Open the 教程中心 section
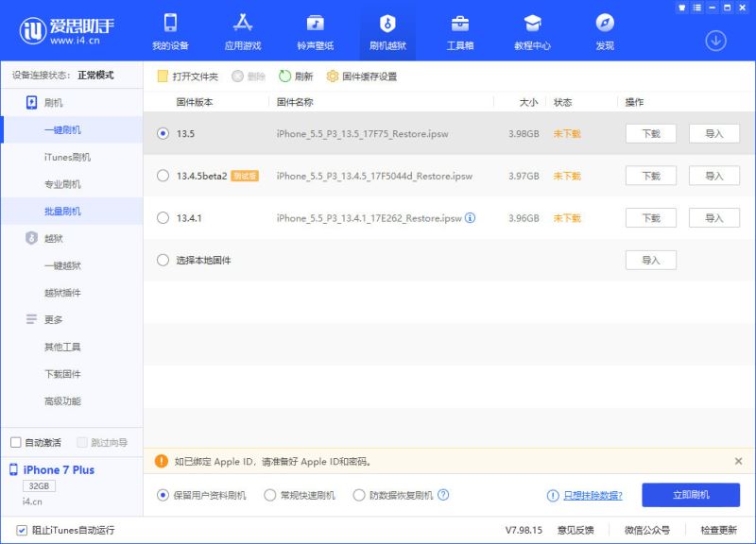Screen dimensions: 756x544 (x=532, y=32)
